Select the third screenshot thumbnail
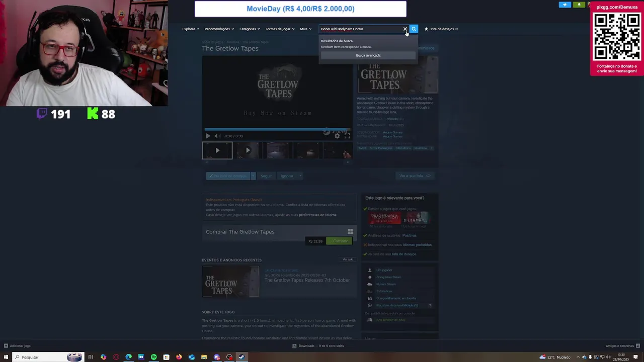 278,150
